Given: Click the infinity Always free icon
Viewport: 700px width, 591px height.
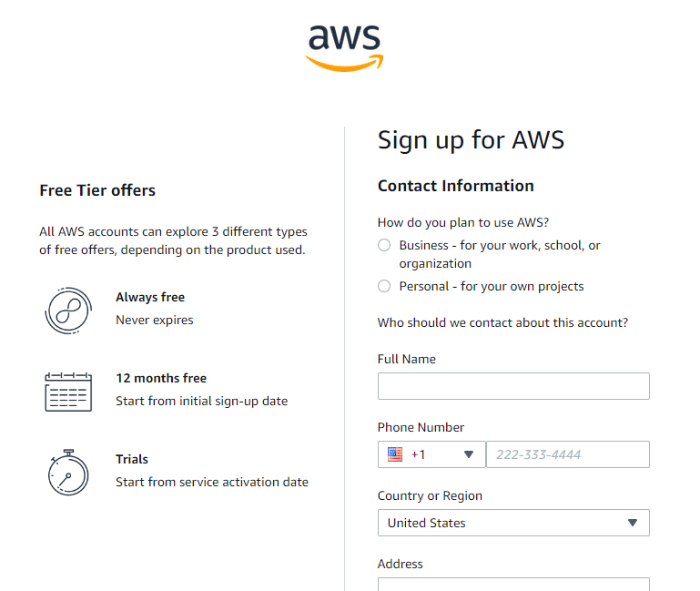Looking at the screenshot, I should (x=69, y=309).
